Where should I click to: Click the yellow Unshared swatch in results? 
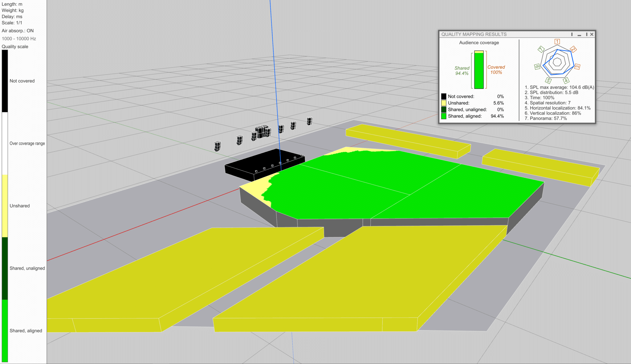(444, 103)
